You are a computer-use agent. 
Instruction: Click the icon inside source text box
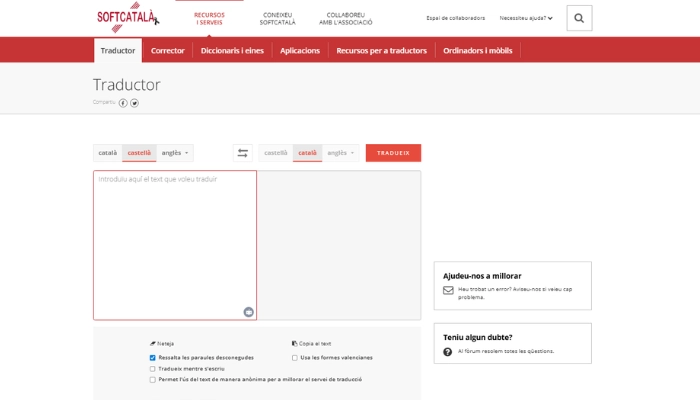248,311
